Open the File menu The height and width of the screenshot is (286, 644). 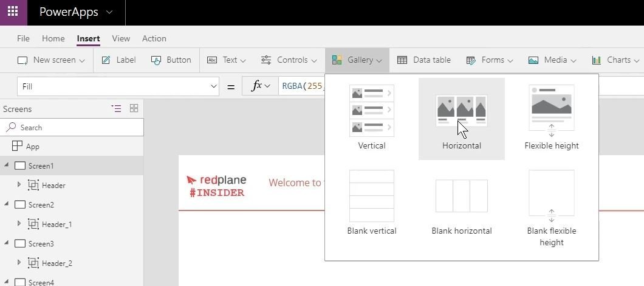pos(23,38)
